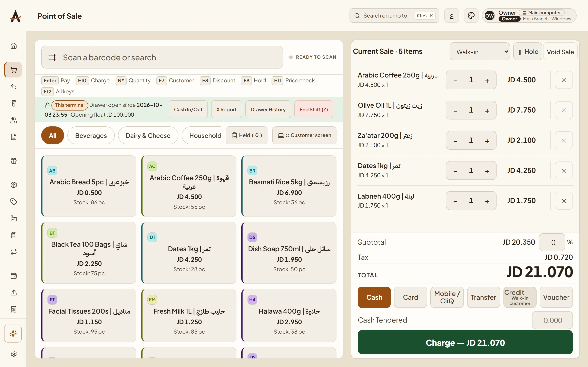Select Mobile / CliQ payment method
This screenshot has height=367, width=588.
(447, 297)
